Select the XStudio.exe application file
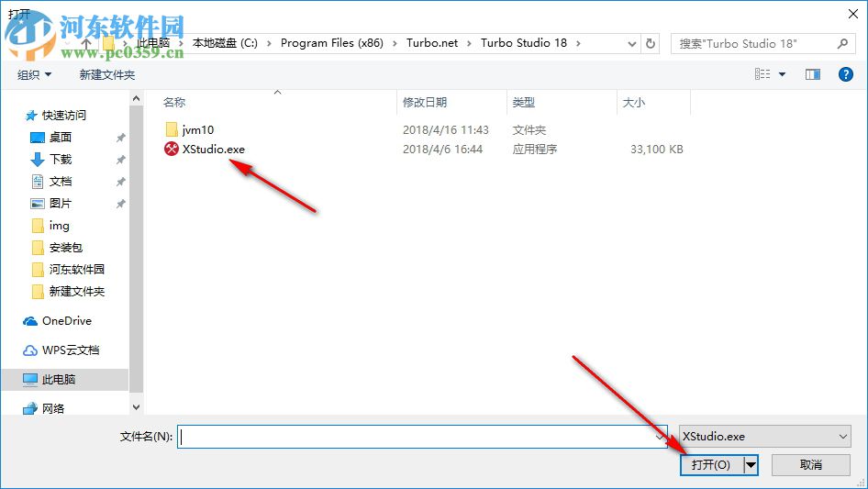The height and width of the screenshot is (489, 868). (x=213, y=149)
